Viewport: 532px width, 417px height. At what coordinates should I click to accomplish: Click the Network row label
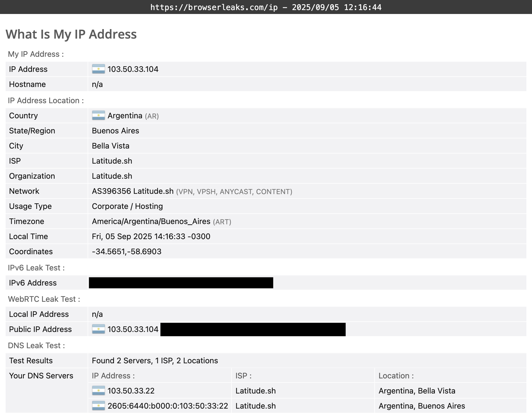point(24,191)
